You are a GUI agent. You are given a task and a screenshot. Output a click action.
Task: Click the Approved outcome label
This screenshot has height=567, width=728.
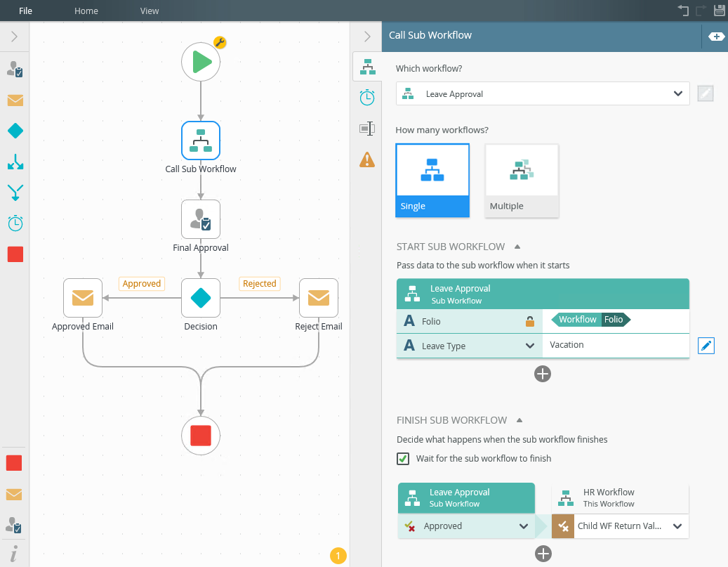coord(142,284)
